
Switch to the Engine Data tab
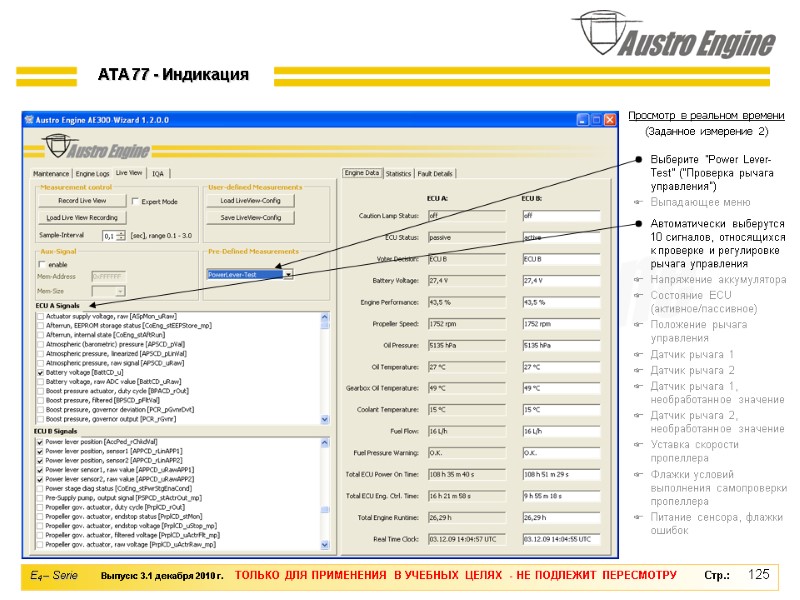(x=362, y=173)
